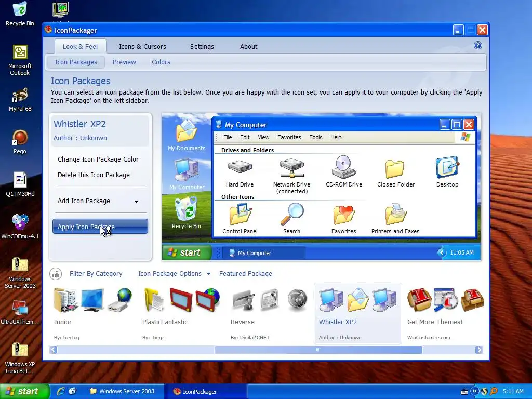Image resolution: width=532 pixels, height=399 pixels.
Task: Click the start button in the preview taskbar
Action: point(187,252)
